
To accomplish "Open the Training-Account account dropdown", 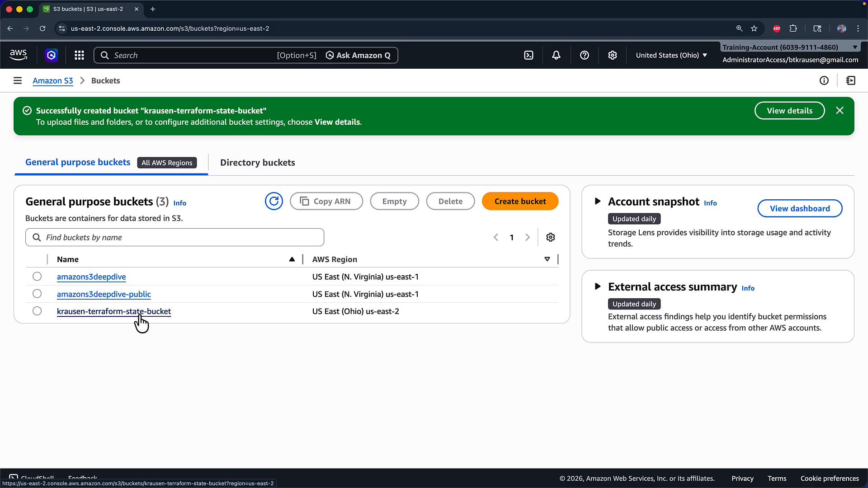I will 789,47.
